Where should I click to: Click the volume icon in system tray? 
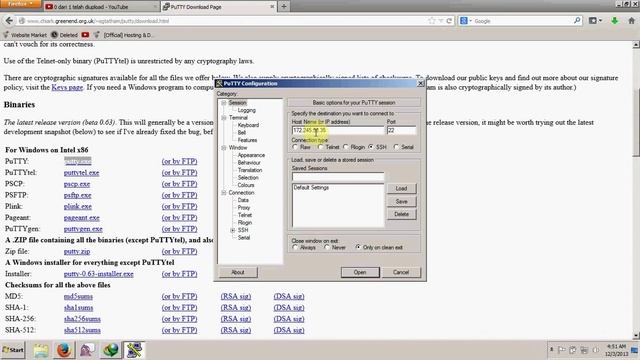click(596, 350)
